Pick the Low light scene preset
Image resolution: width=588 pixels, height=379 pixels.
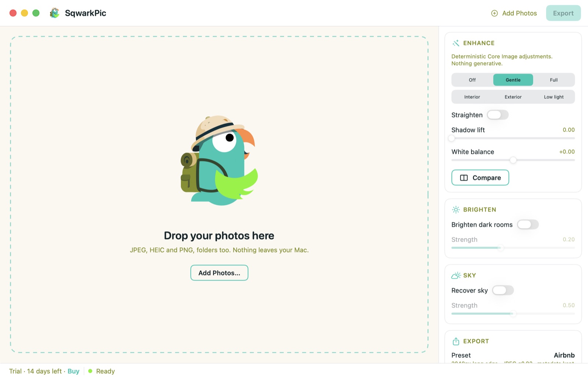[554, 97]
